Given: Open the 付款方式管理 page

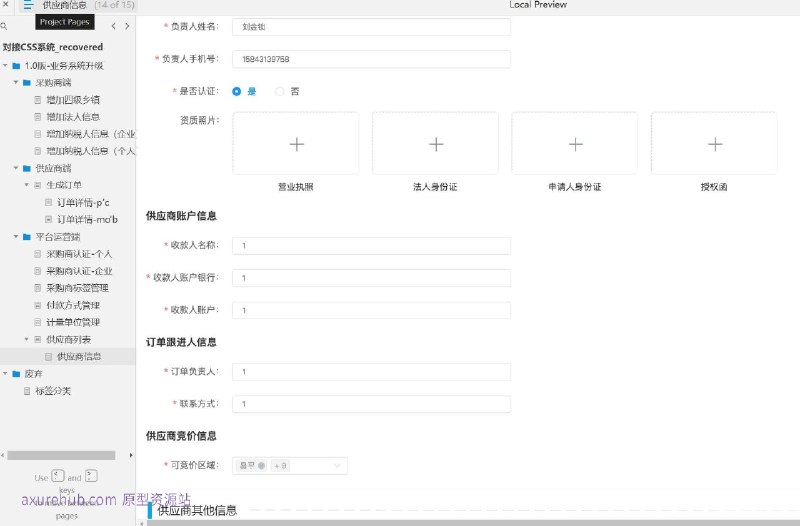Looking at the screenshot, I should pyautogui.click(x=73, y=305).
